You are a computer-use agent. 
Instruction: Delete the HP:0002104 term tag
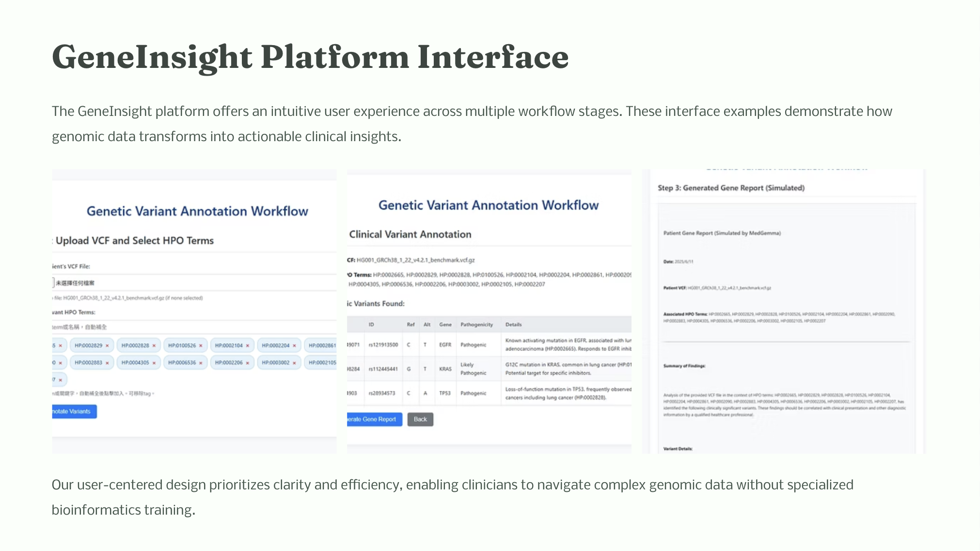(248, 346)
